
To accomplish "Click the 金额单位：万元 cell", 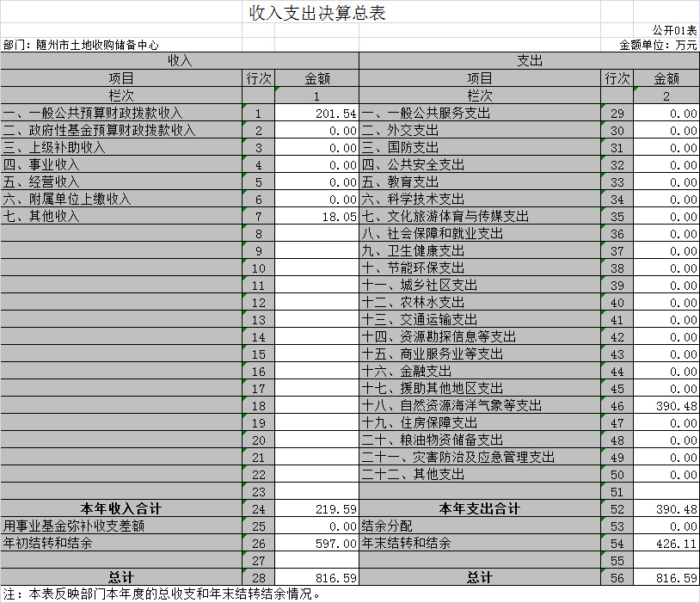I will [x=658, y=45].
